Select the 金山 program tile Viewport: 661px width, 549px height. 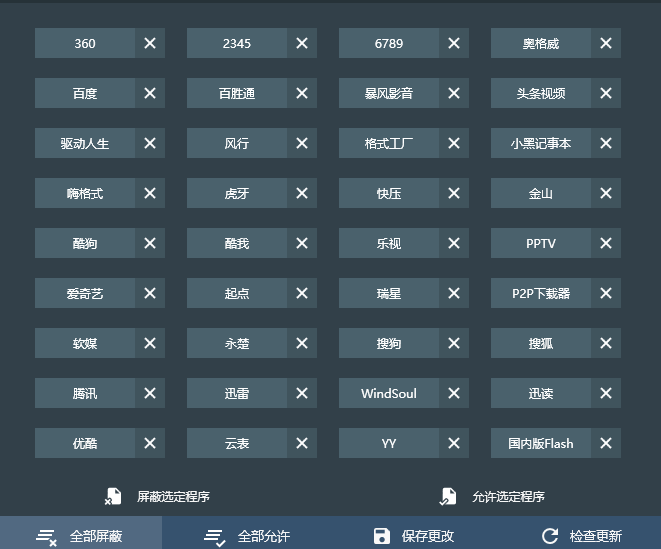click(x=541, y=193)
